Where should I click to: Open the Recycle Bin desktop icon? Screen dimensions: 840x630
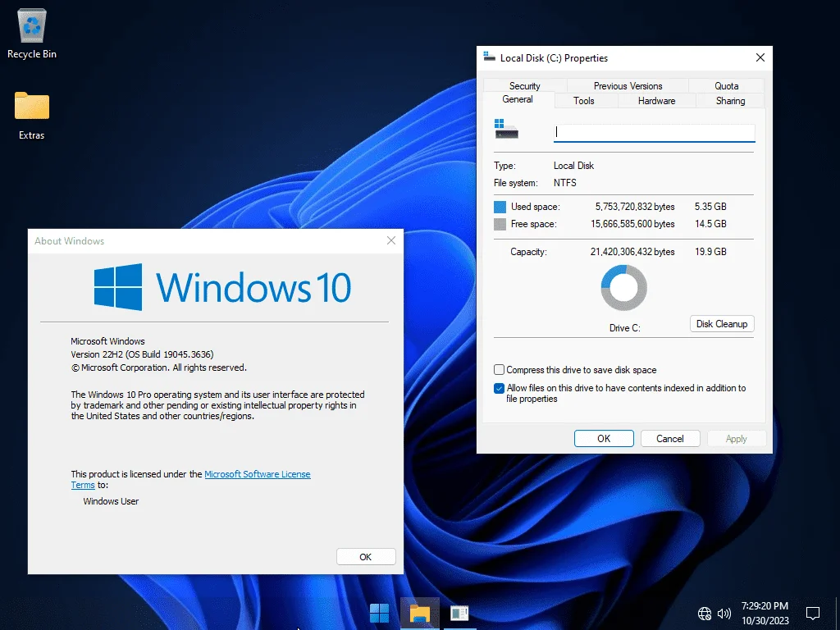(32, 33)
